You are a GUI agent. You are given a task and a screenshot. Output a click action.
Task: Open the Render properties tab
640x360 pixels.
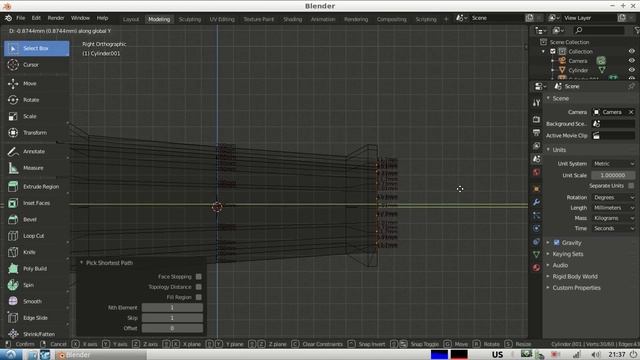point(536,119)
